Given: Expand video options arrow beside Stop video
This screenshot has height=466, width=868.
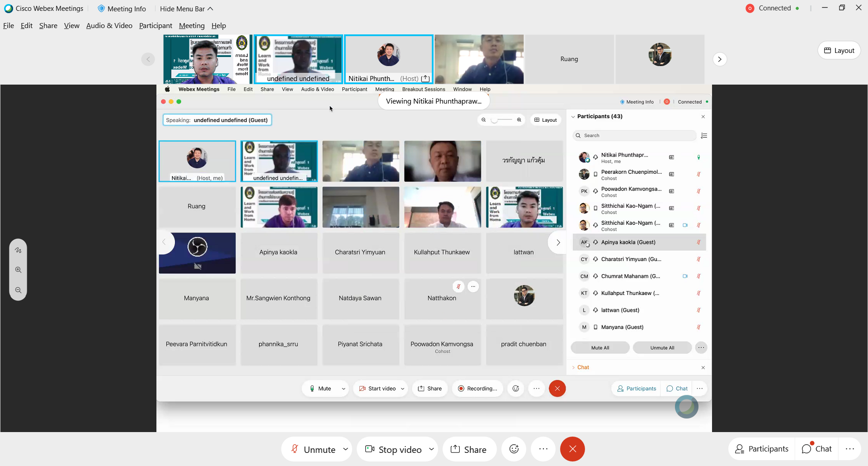Looking at the screenshot, I should coord(431,449).
